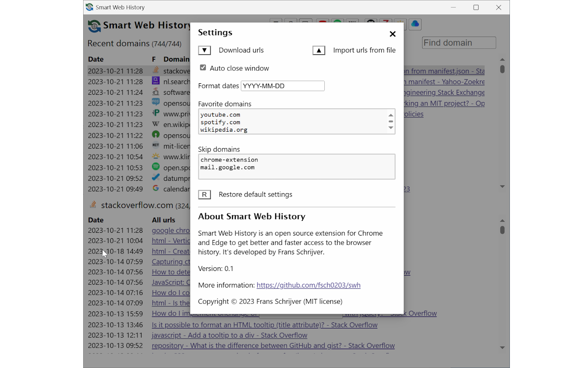Click the blue checkmark datumprikker favicon

coord(156,178)
